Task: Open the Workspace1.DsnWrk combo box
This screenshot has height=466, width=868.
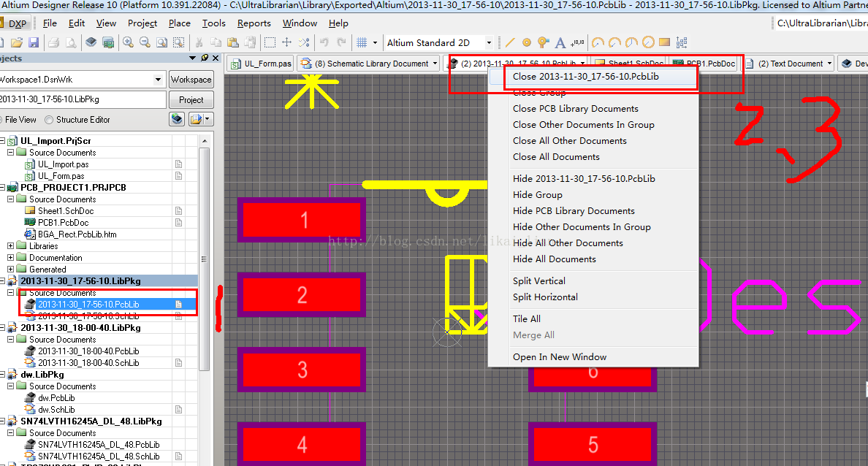Action: pyautogui.click(x=158, y=80)
